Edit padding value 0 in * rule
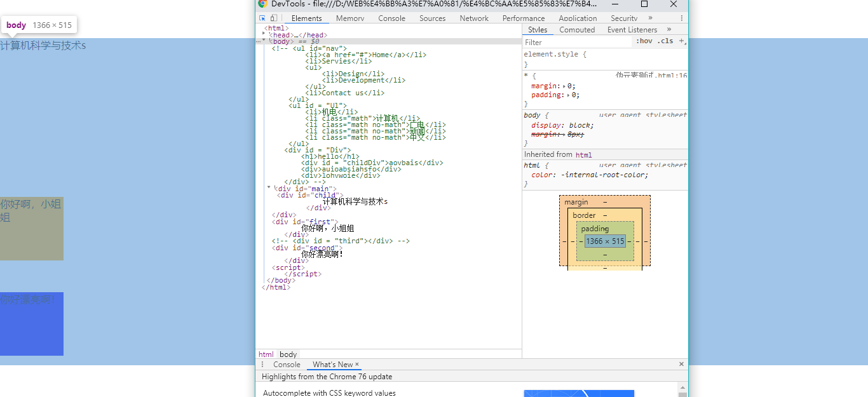The width and height of the screenshot is (868, 397). coord(575,95)
